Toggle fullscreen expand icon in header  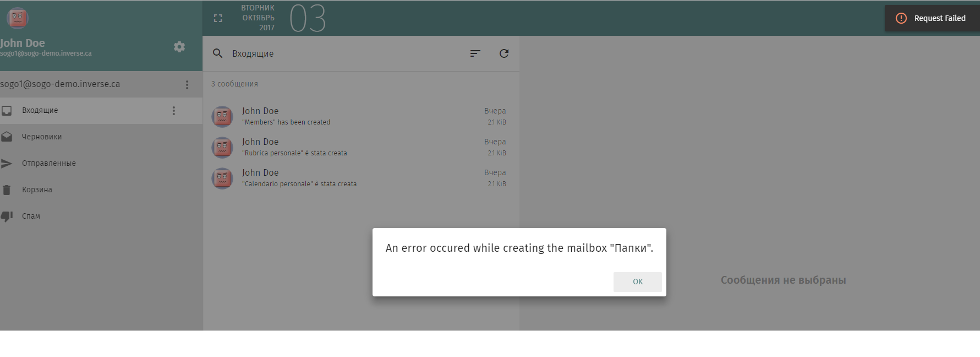(218, 18)
